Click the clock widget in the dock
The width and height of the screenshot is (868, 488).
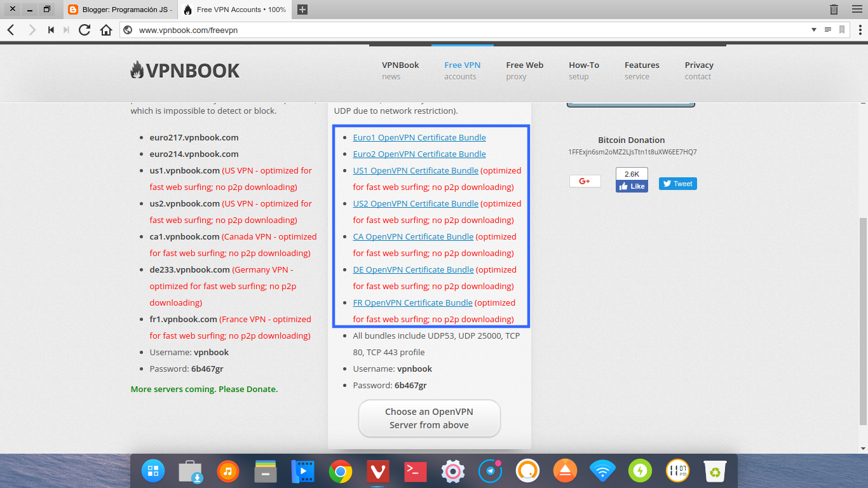(677, 471)
